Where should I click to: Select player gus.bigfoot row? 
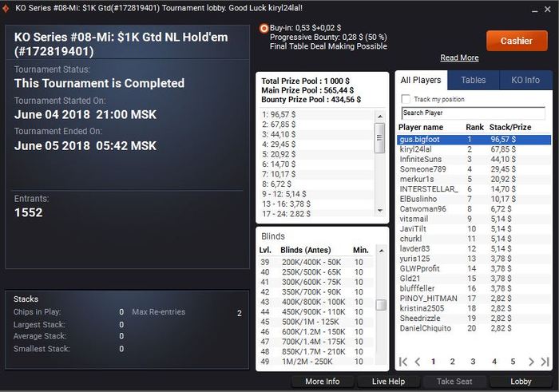[x=474, y=140]
